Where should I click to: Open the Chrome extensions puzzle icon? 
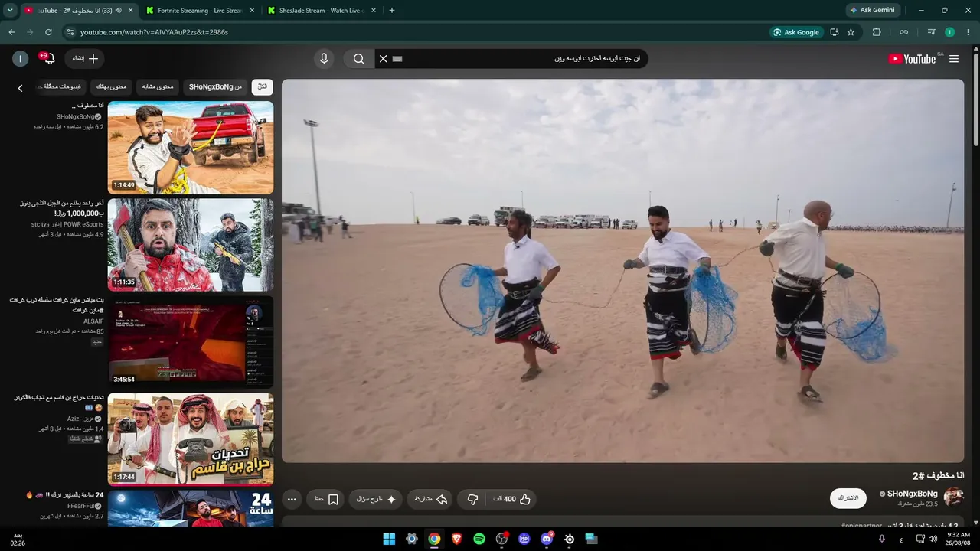877,32
